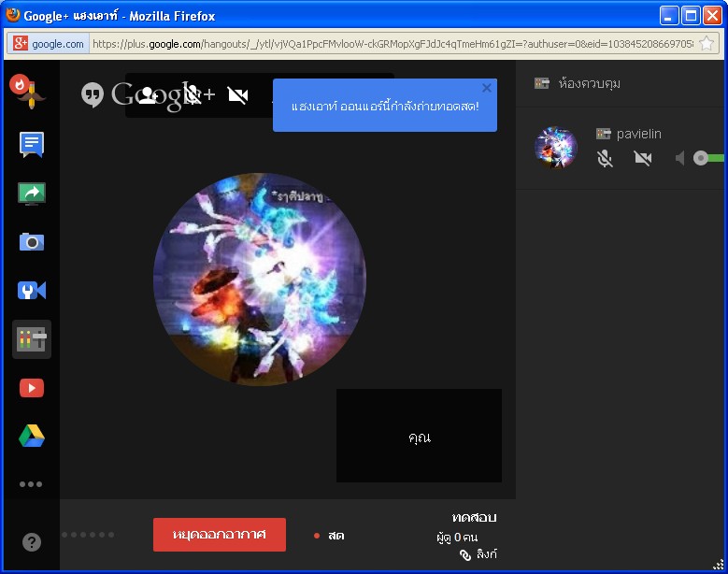Click the blue notification message text
728x574 pixels.
tap(385, 107)
